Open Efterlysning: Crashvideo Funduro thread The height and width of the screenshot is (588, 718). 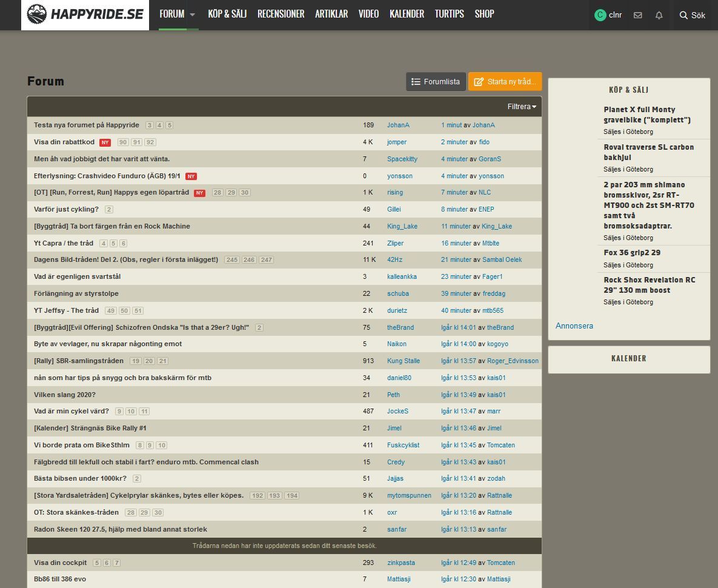tap(107, 176)
